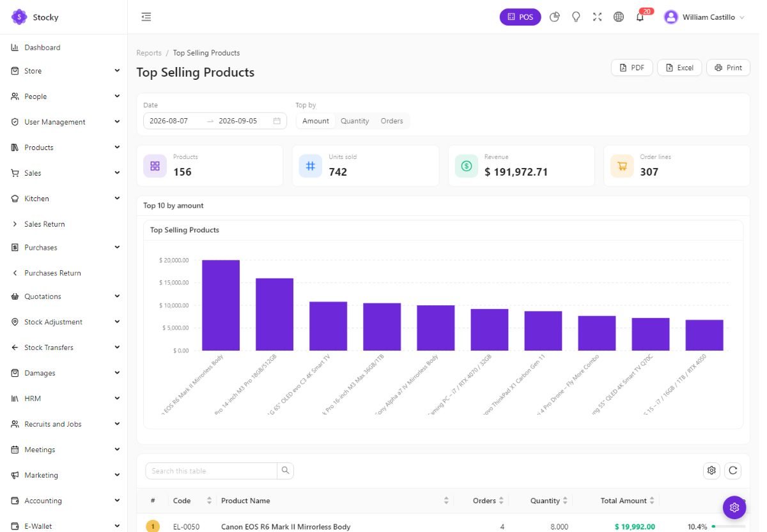Click the second chart bar near $15,000
This screenshot has width=767, height=532.
tap(274, 314)
